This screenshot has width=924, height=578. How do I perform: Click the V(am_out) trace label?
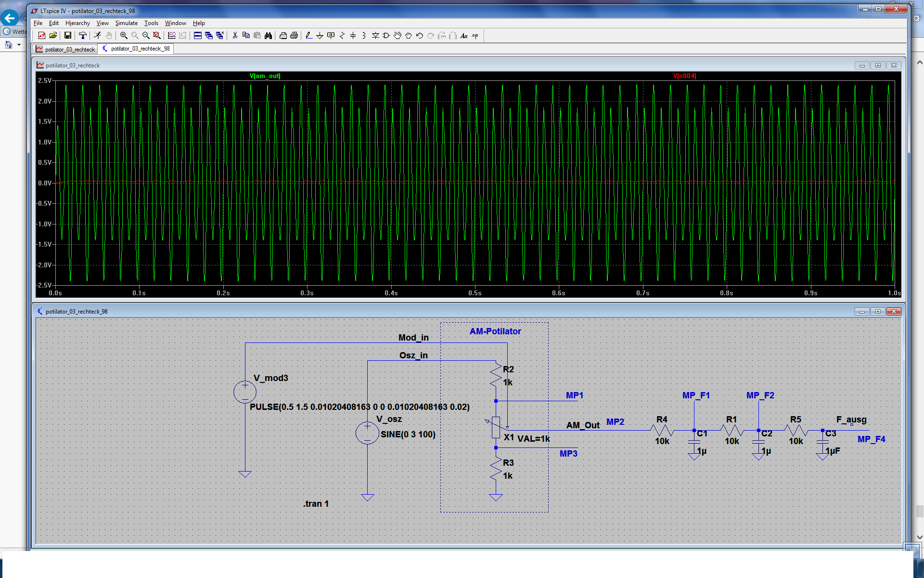pos(265,76)
